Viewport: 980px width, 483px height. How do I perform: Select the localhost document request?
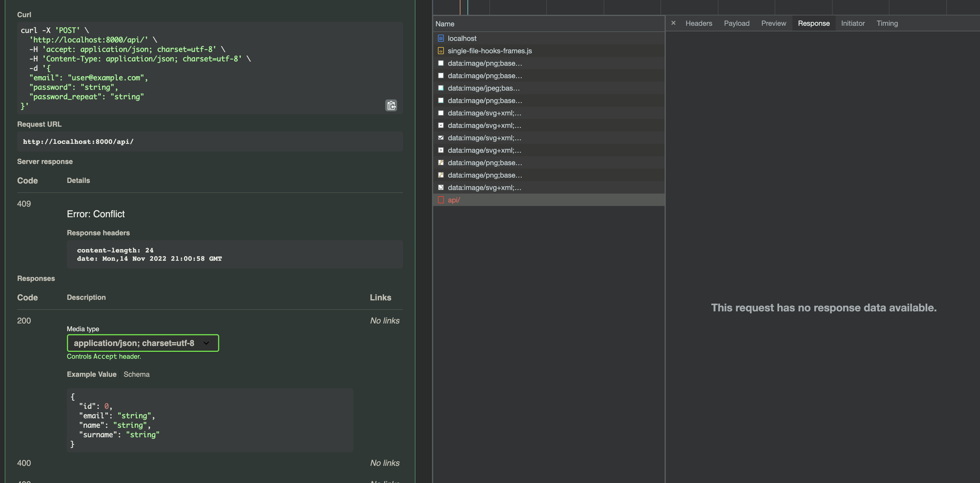549,38
